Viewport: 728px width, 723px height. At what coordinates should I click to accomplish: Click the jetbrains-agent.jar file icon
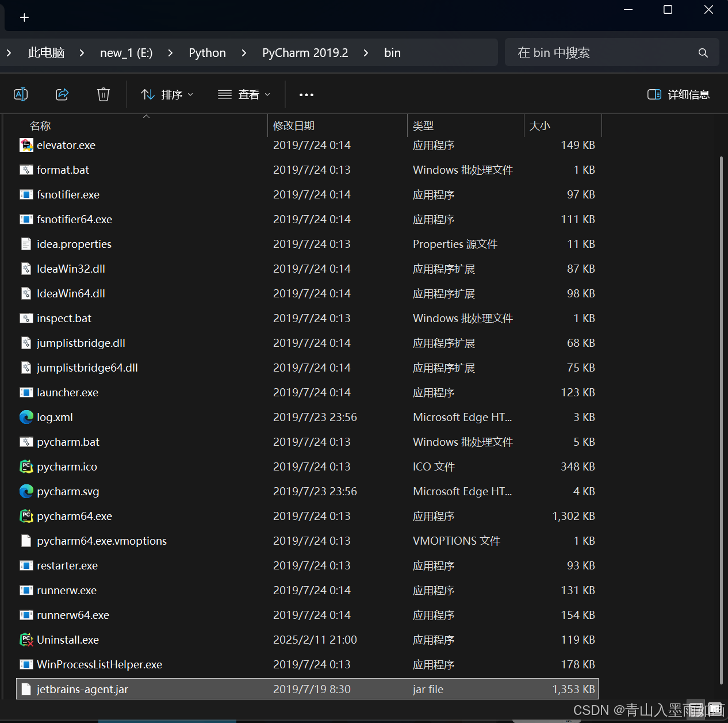point(26,689)
